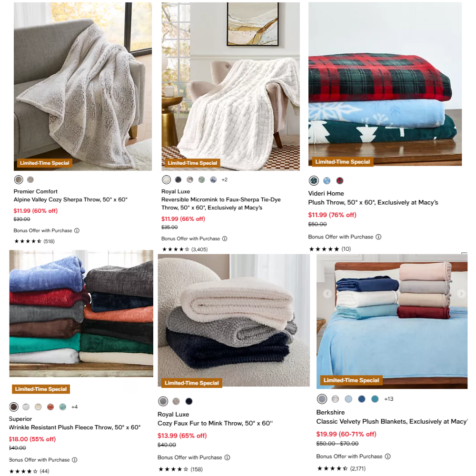This screenshot has height=476, width=476.
Task: Show next Berkshire blanket image arrow
Action: pyautogui.click(x=461, y=294)
